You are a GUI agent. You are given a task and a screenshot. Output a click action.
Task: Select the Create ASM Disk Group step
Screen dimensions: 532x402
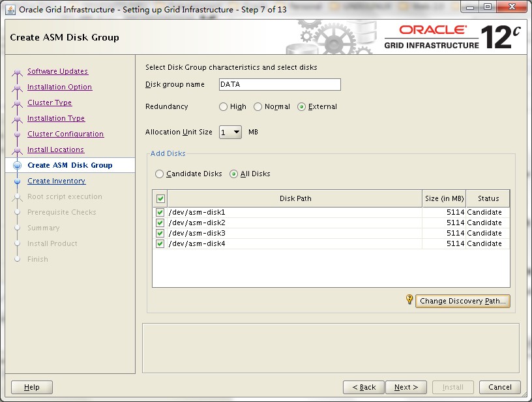click(70, 165)
